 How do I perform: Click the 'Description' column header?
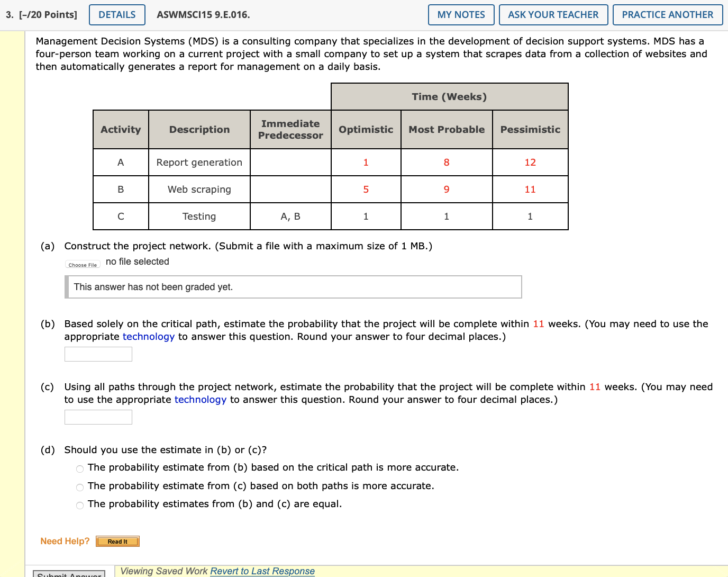click(x=199, y=130)
